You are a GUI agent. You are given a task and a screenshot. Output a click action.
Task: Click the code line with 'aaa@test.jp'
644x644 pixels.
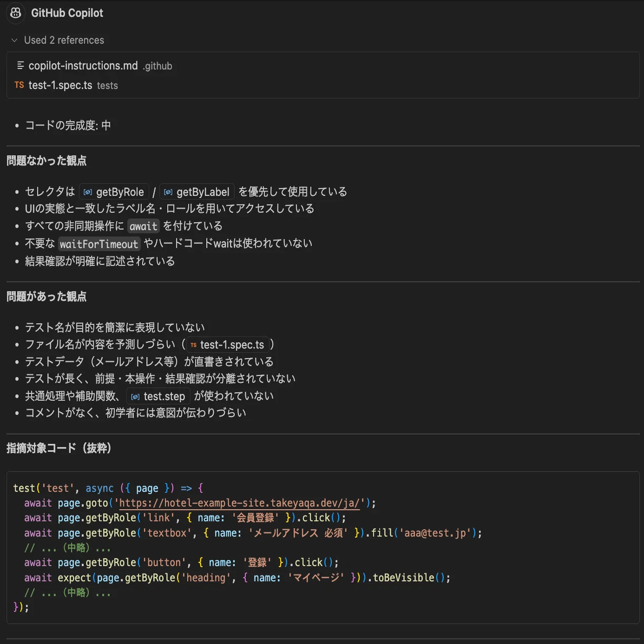point(253,533)
